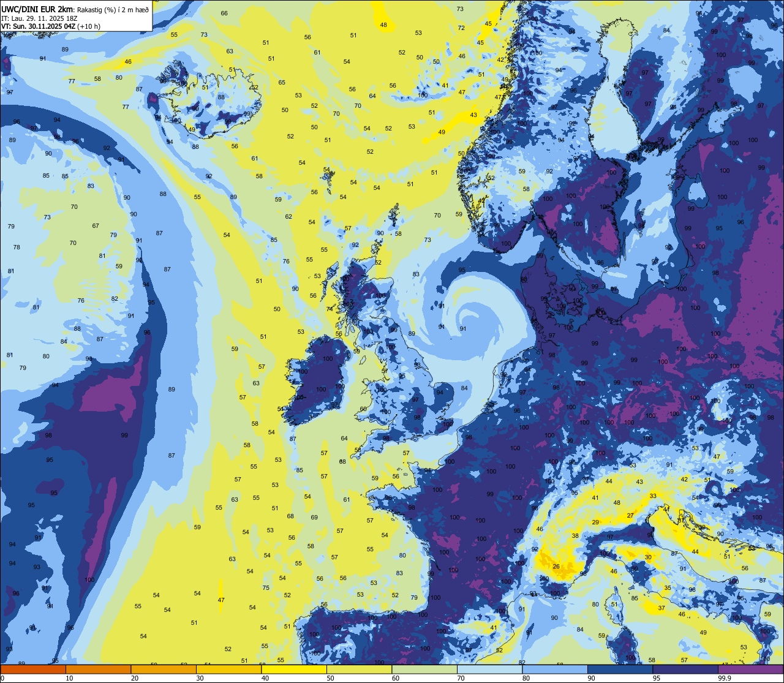Pick the indigo 95–99.9 legend segment
Screen dimensions: 784x683
[x=685, y=669]
